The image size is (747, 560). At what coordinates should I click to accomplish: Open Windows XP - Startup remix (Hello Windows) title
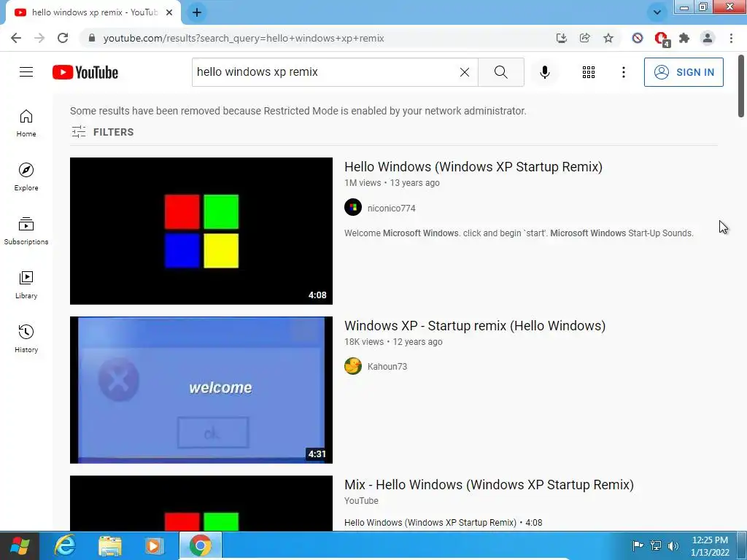coord(474,326)
